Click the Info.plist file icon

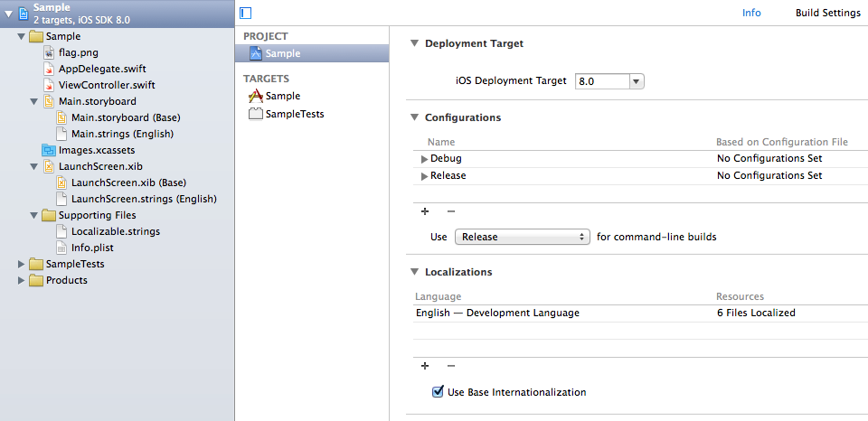pyautogui.click(x=62, y=248)
